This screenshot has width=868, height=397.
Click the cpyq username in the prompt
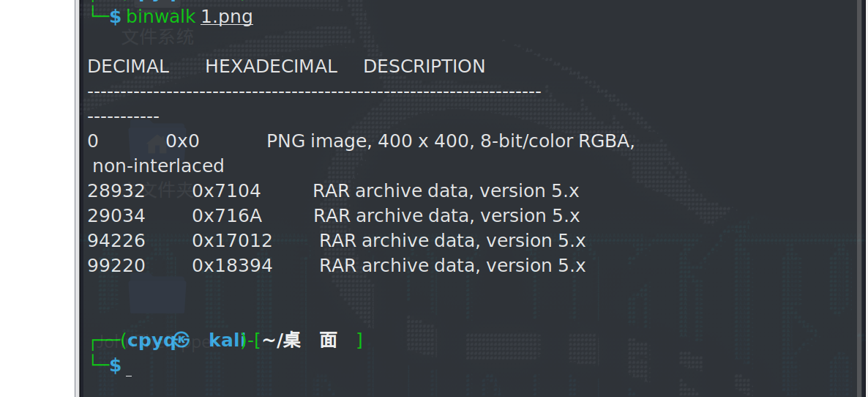pos(151,341)
